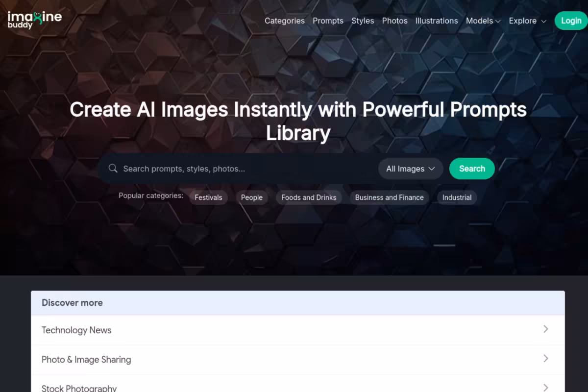This screenshot has height=392, width=588.
Task: Go to Prompts in the top navigation
Action: tap(328, 21)
